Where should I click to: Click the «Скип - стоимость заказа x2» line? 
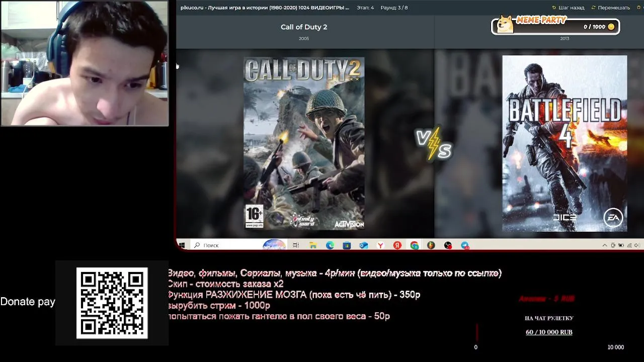(x=225, y=284)
